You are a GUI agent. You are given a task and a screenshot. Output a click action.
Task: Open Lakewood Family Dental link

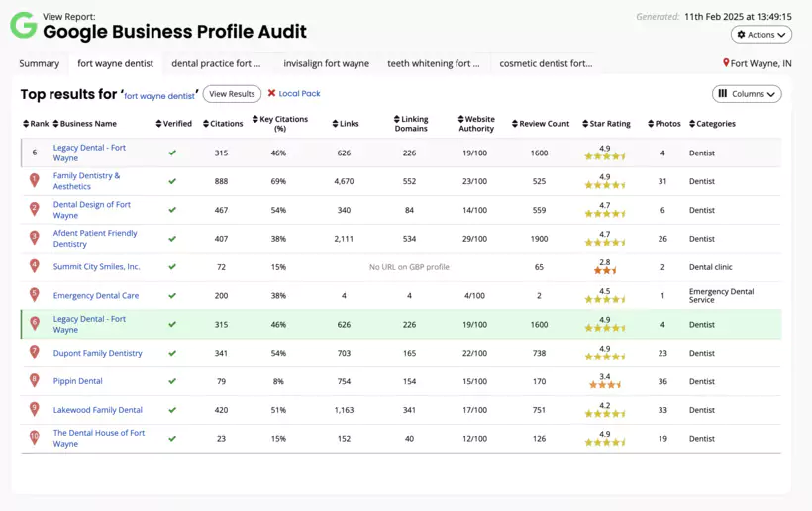(97, 410)
